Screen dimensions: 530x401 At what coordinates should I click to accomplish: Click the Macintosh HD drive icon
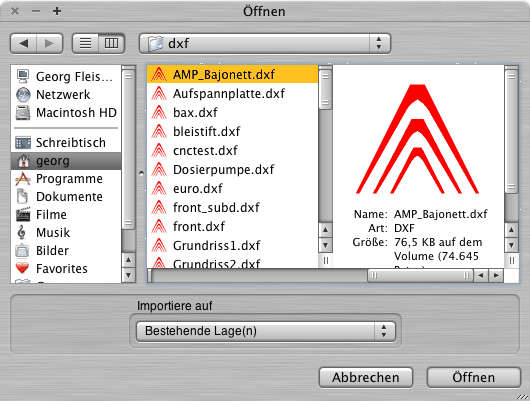pyautogui.click(x=23, y=113)
